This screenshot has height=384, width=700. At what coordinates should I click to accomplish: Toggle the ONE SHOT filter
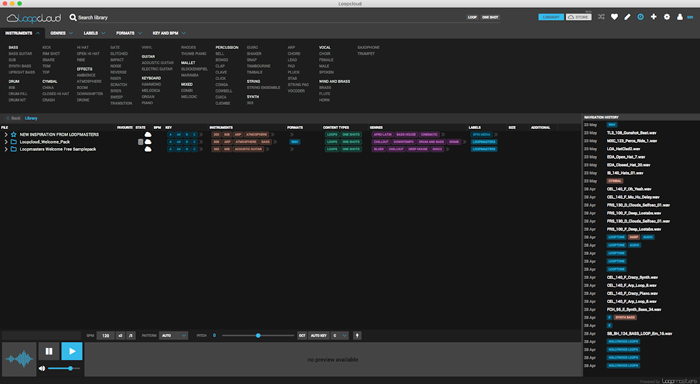pos(490,17)
